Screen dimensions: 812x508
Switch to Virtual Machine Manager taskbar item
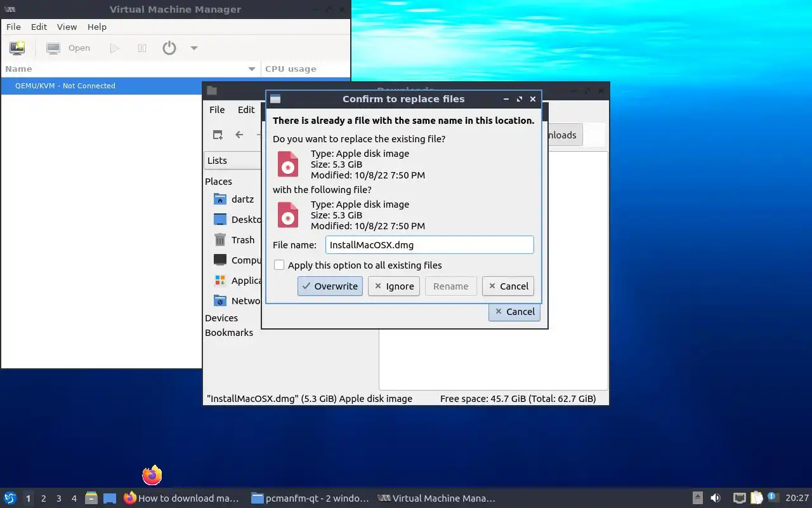click(x=436, y=498)
